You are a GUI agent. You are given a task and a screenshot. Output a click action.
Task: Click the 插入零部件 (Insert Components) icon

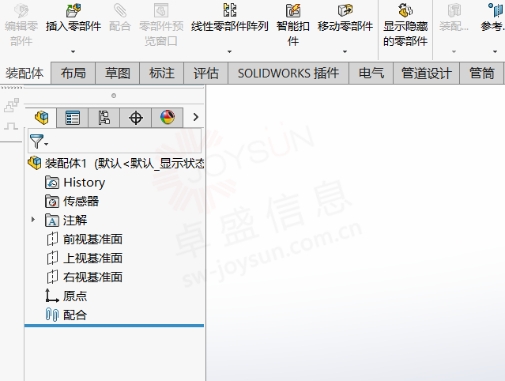click(x=73, y=10)
